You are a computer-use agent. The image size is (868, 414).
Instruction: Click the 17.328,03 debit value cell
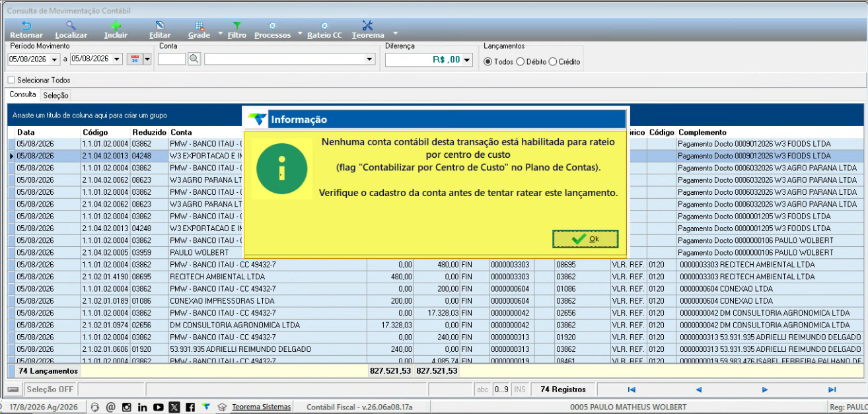(390, 325)
